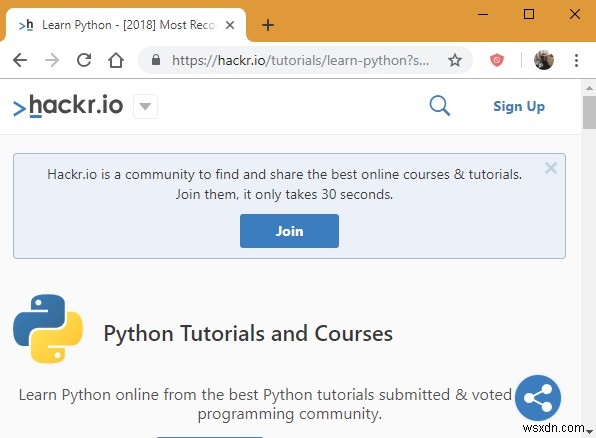
Task: View site security via the padlock icon
Action: click(x=156, y=60)
